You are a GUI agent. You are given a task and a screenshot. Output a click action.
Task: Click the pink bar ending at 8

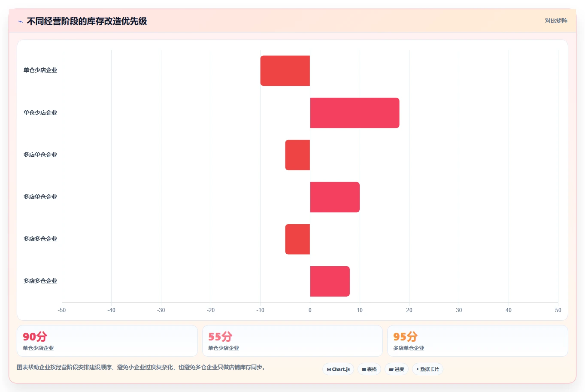pyautogui.click(x=330, y=281)
